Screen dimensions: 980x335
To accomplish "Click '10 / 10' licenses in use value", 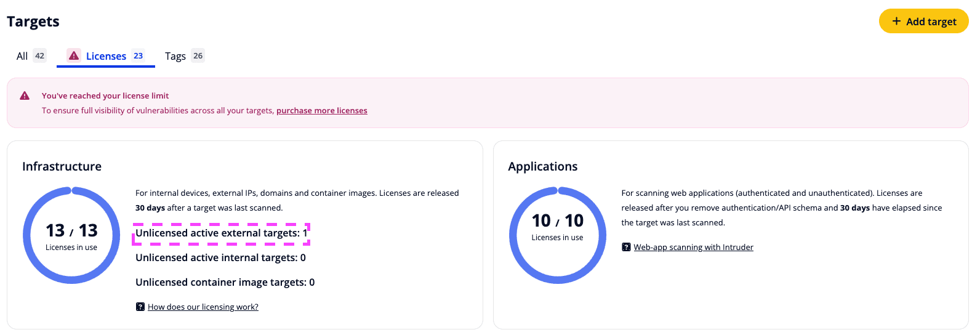I will 558,220.
